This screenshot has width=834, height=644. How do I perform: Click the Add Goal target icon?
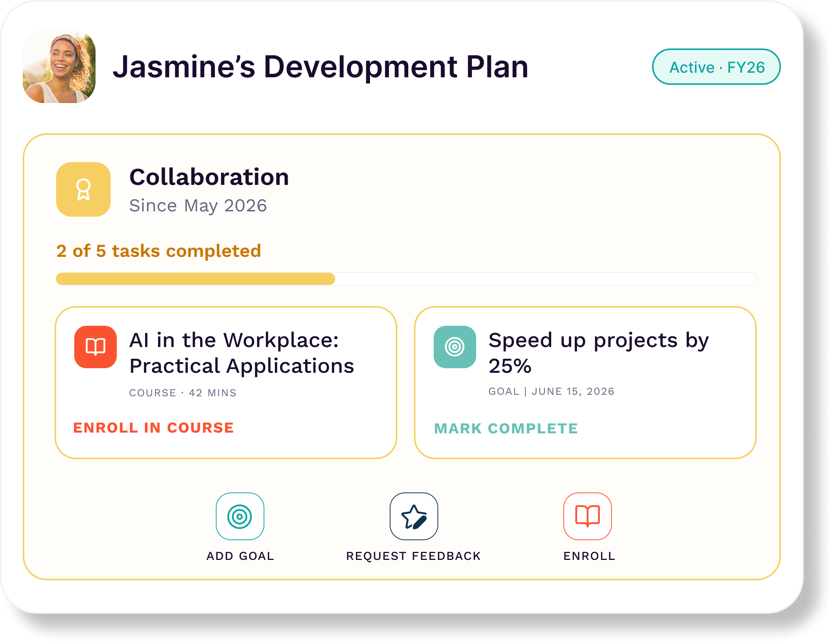coord(240,517)
